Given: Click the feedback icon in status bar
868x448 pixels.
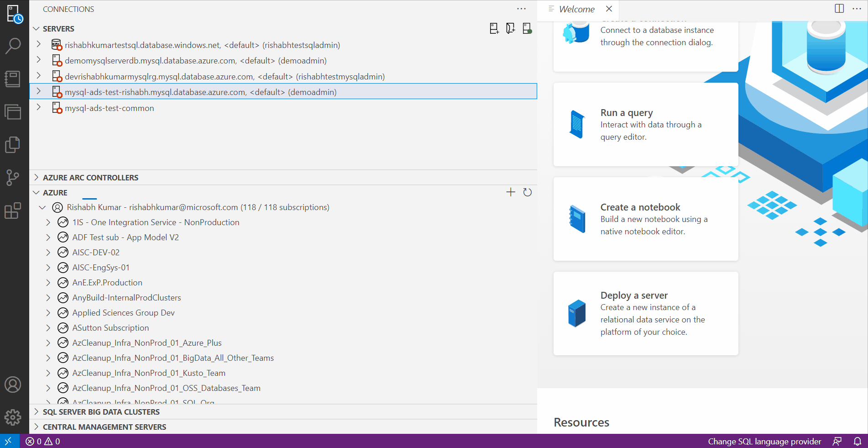Looking at the screenshot, I should coord(837,441).
